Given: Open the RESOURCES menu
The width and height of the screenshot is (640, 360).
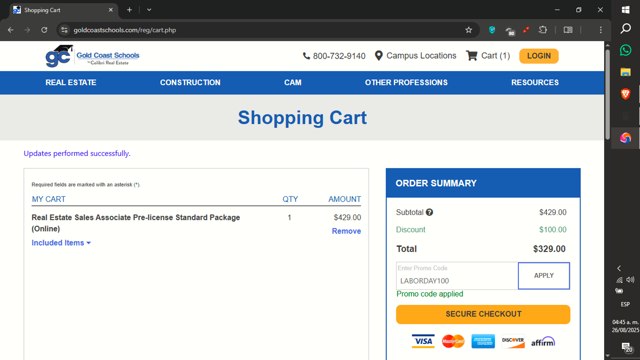Looking at the screenshot, I should (x=535, y=82).
